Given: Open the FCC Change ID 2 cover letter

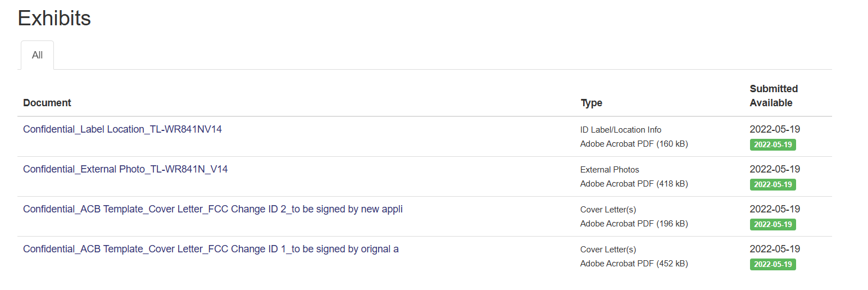Looking at the screenshot, I should point(212,209).
